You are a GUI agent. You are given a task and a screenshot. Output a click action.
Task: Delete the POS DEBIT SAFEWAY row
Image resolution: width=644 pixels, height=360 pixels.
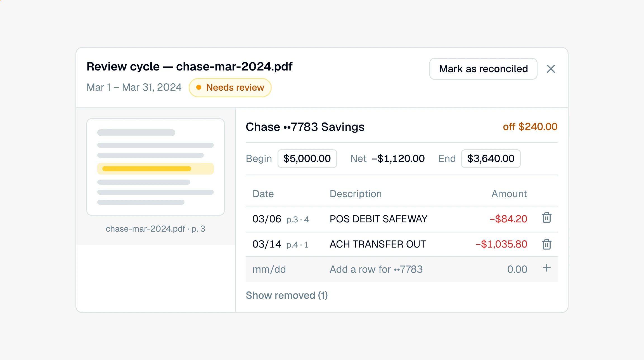pos(546,218)
